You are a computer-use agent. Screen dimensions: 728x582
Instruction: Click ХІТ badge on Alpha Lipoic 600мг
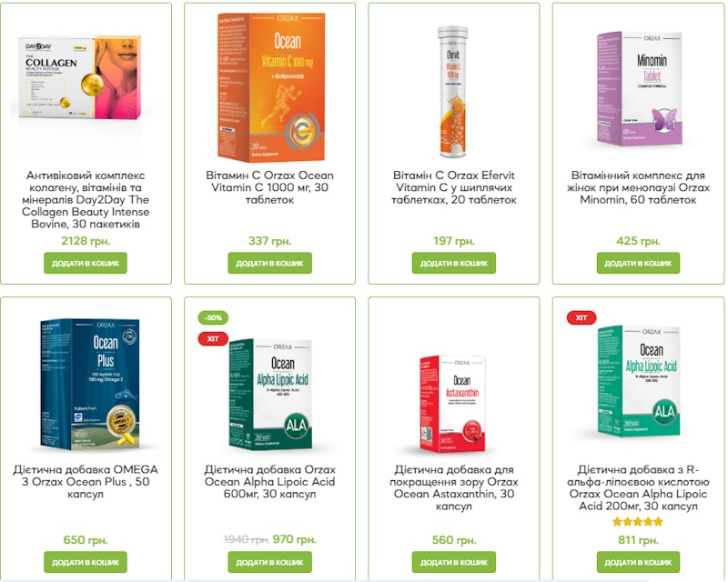(x=213, y=339)
